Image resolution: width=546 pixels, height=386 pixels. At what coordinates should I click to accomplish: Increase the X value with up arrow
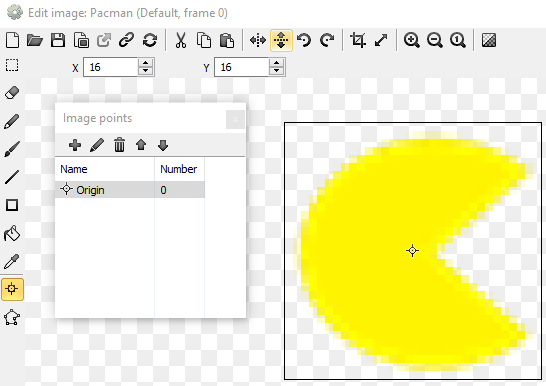pos(146,63)
